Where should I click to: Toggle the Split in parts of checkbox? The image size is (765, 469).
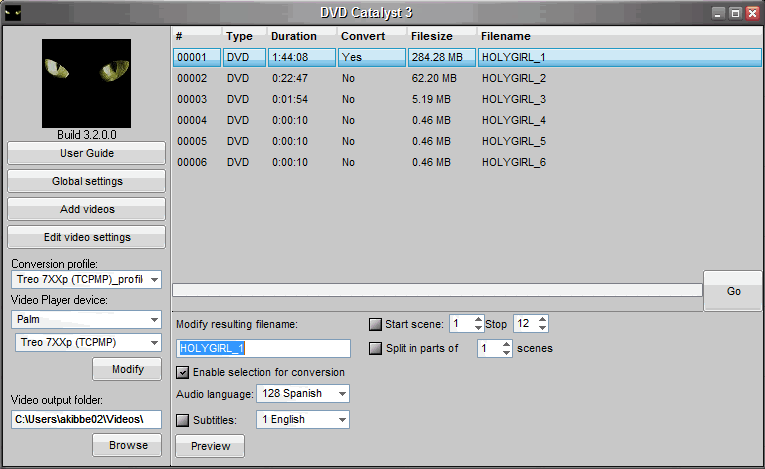point(376,349)
